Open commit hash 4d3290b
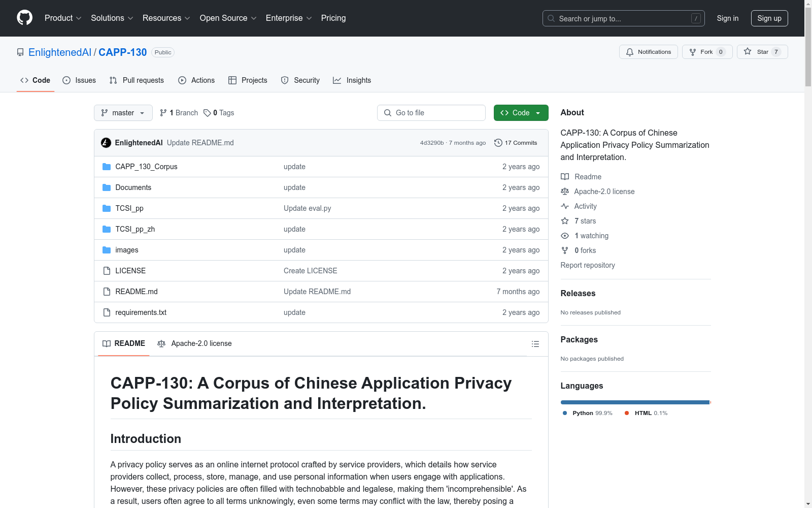Viewport: 812px width, 508px height. pos(432,143)
